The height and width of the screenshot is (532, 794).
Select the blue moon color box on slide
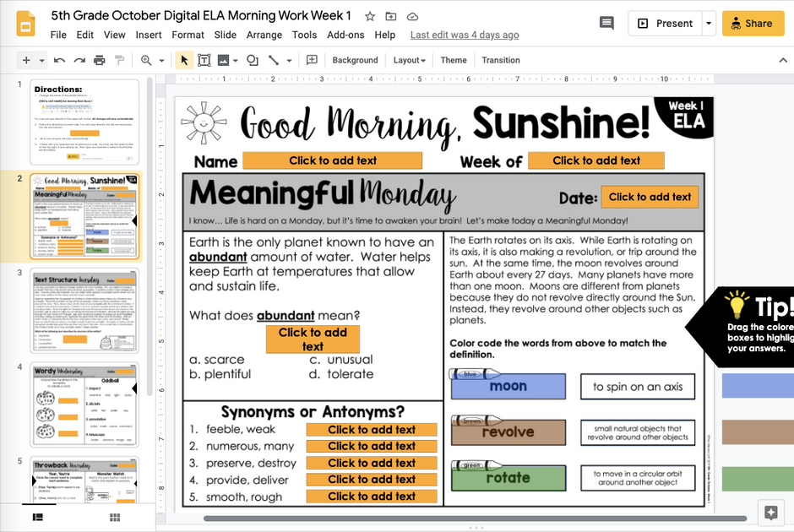507,386
